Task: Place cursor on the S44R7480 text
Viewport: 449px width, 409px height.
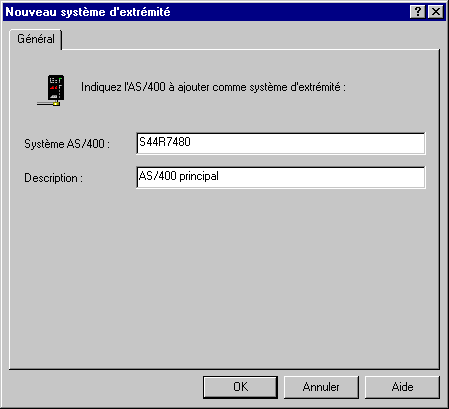Action: pos(165,142)
